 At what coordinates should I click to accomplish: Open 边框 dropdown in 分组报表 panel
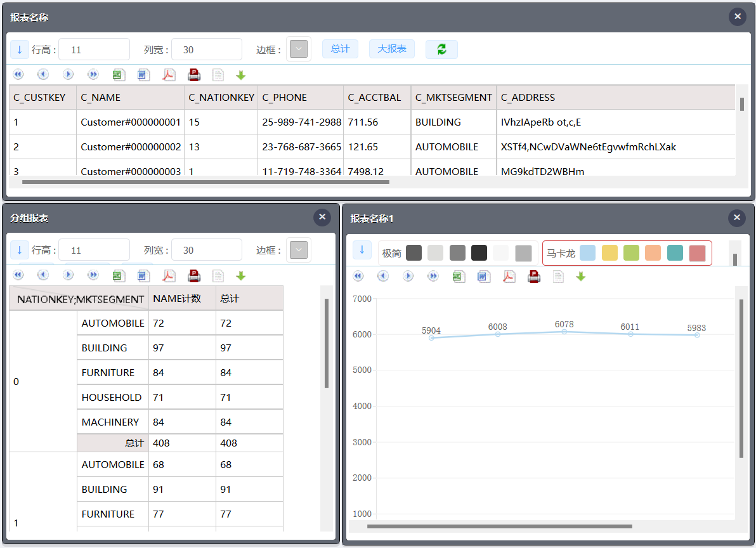(x=299, y=250)
